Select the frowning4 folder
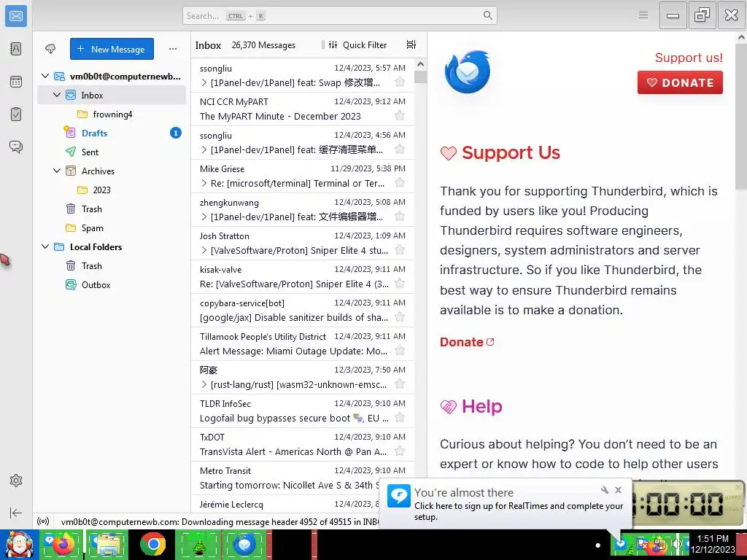The image size is (747, 560). [x=112, y=114]
